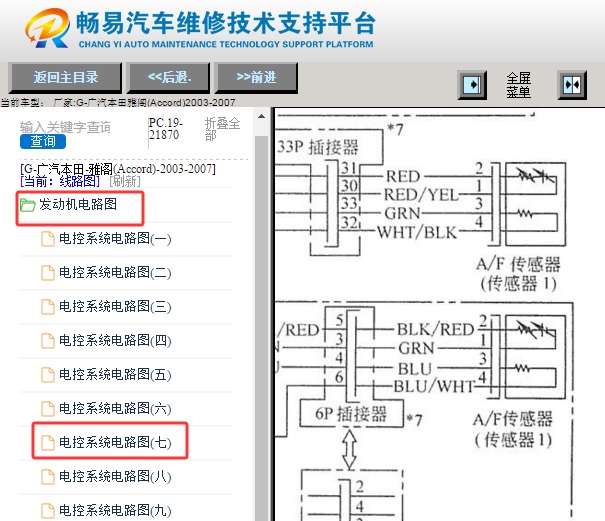Click the document icon beside 电控系统电路图(八)

click(48, 477)
